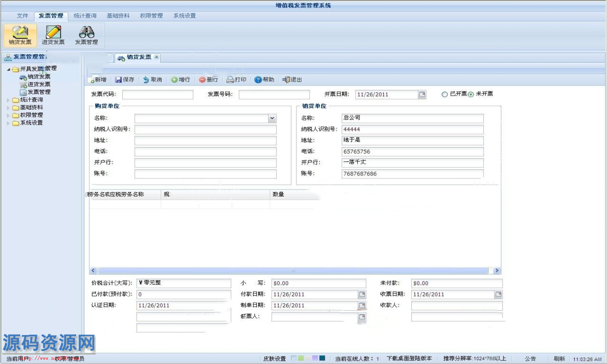
Task: Switch to the 系统设置 ribbon tab
Action: coord(184,16)
